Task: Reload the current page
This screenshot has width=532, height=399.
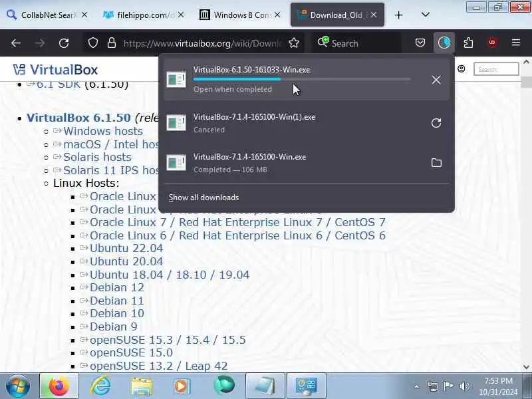Action: pyautogui.click(x=64, y=43)
